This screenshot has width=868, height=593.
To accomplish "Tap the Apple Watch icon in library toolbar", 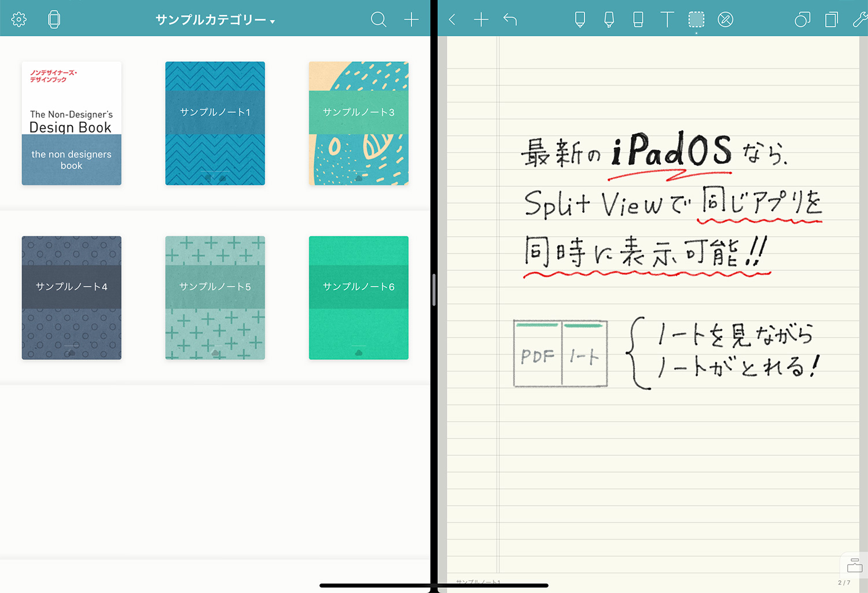I will pyautogui.click(x=54, y=19).
